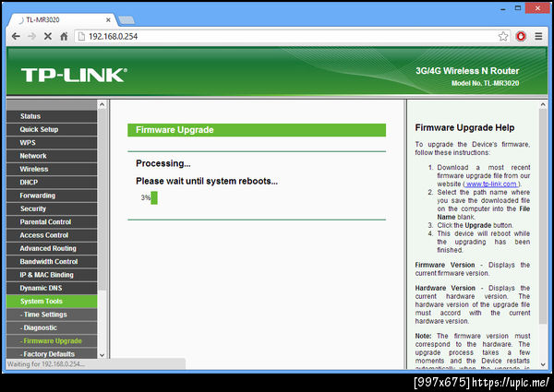This screenshot has height=392, width=554.
Task: Go to Bandwidth Control
Action: (x=52, y=262)
